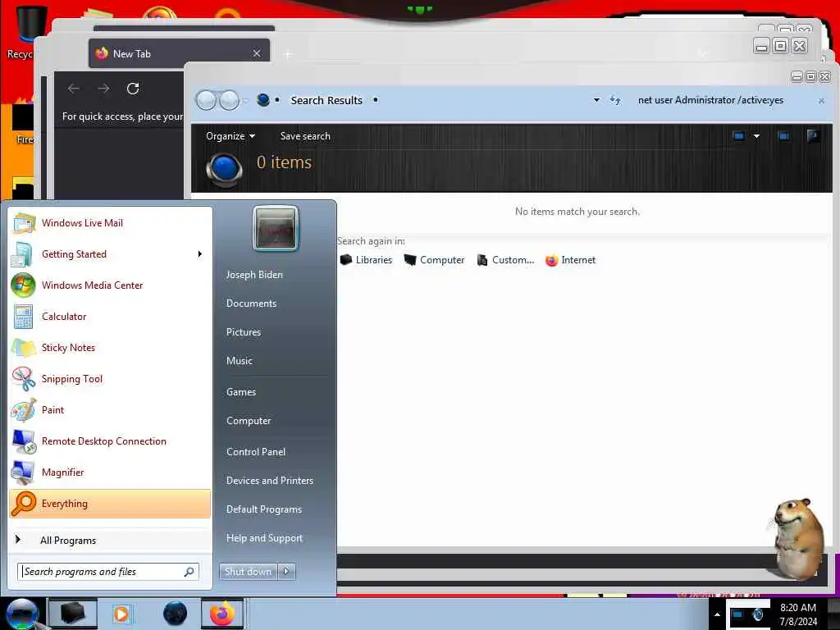
Task: Open the Firefox list all tabs dropdown
Action: tap(702, 53)
